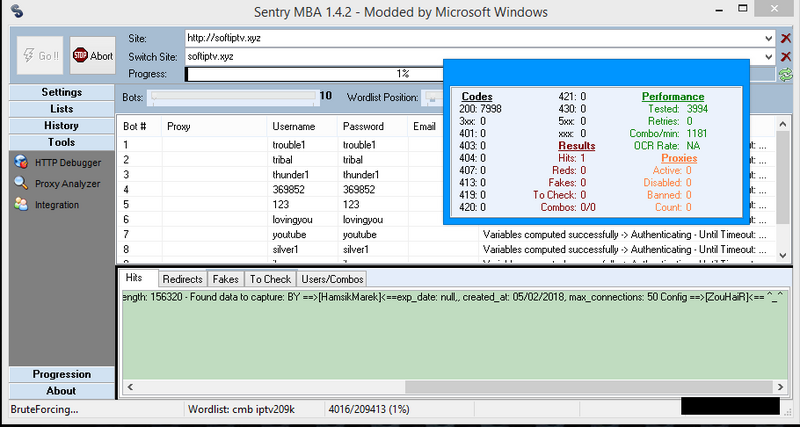Click the Proxy column header
This screenshot has width=800, height=427.
tap(214, 127)
